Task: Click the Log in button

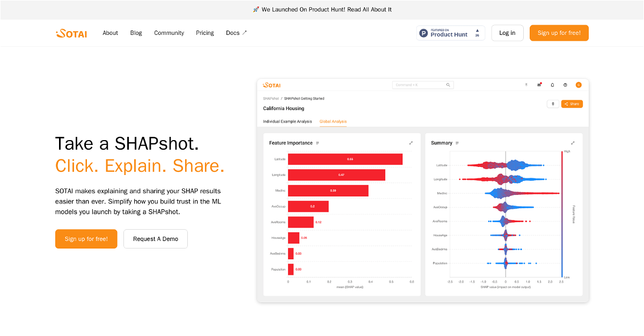Action: click(507, 33)
